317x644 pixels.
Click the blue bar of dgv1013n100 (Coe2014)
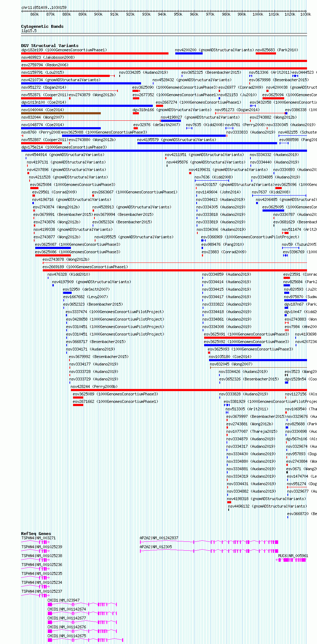coord(87,106)
